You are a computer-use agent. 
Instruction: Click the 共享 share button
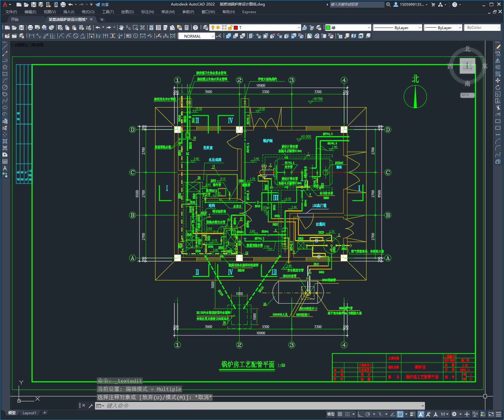pos(102,5)
